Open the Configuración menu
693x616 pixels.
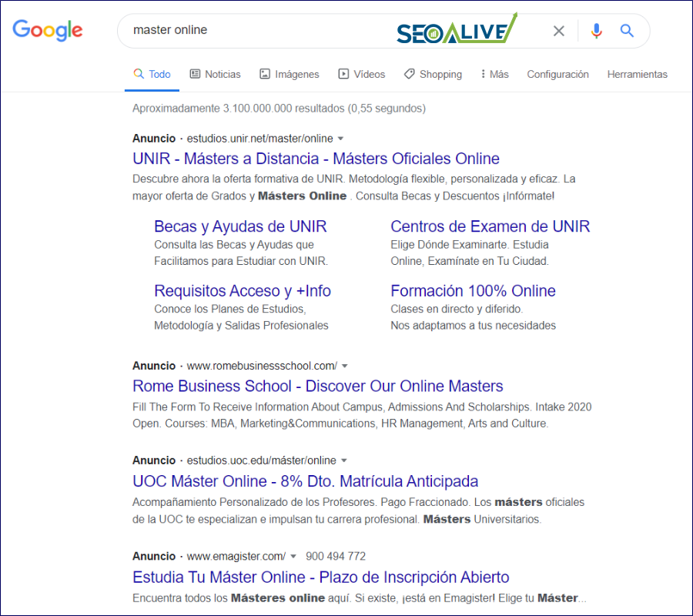(x=557, y=74)
